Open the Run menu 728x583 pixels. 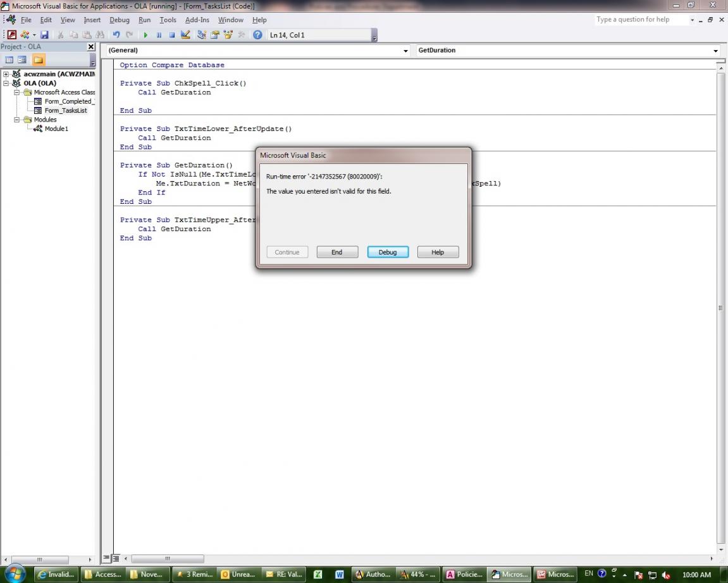tap(144, 20)
